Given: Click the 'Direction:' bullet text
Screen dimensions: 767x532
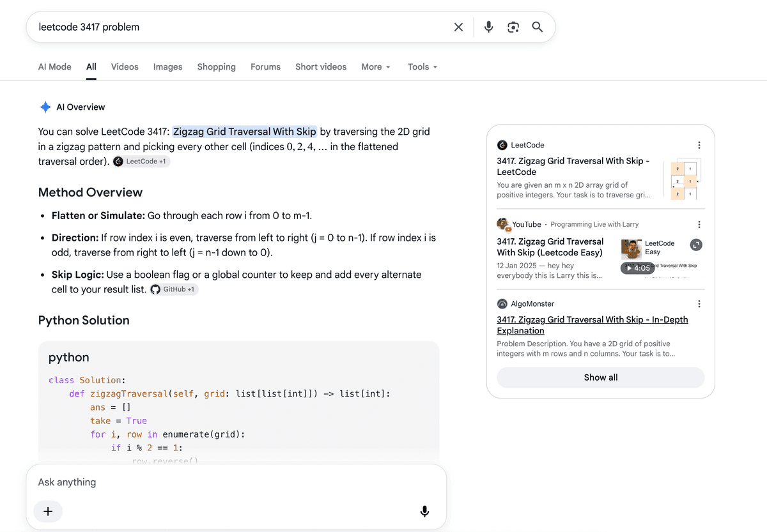Looking at the screenshot, I should coord(75,238).
